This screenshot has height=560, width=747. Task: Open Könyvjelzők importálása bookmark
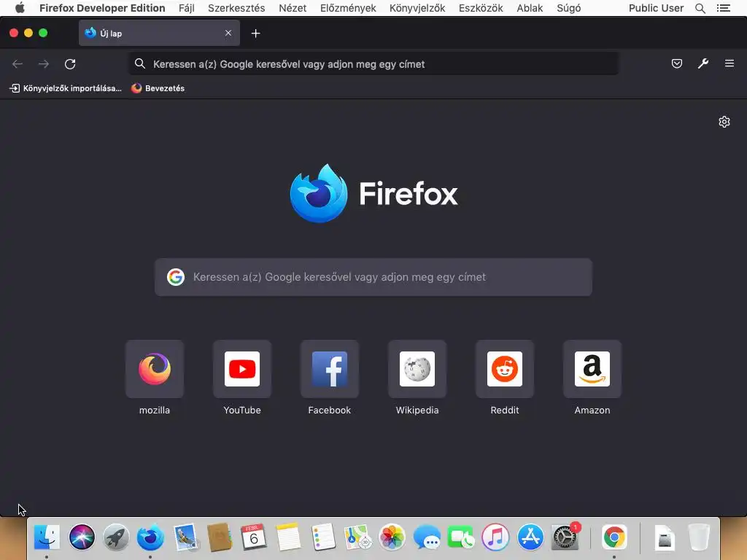pos(66,88)
